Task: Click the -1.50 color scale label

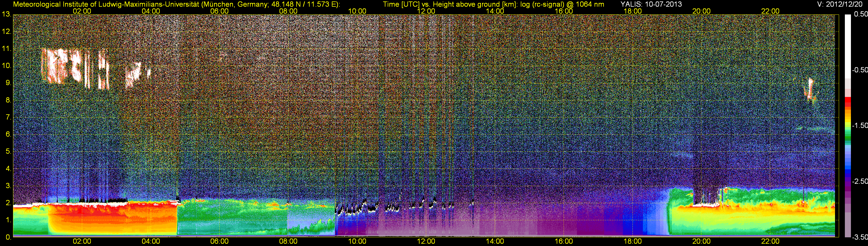Action: [860, 126]
